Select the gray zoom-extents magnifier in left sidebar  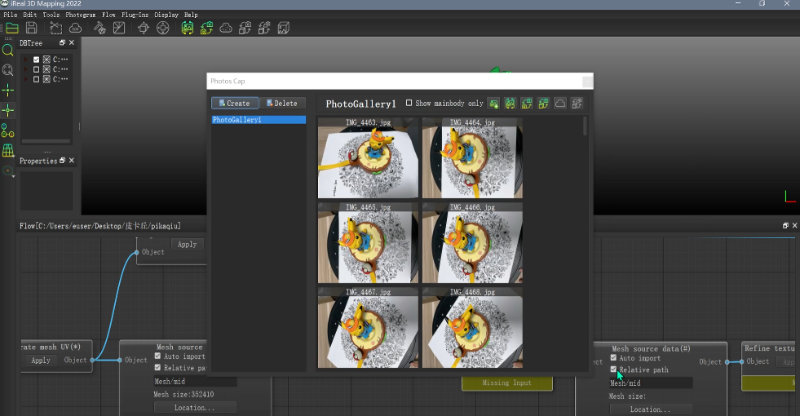coord(8,70)
